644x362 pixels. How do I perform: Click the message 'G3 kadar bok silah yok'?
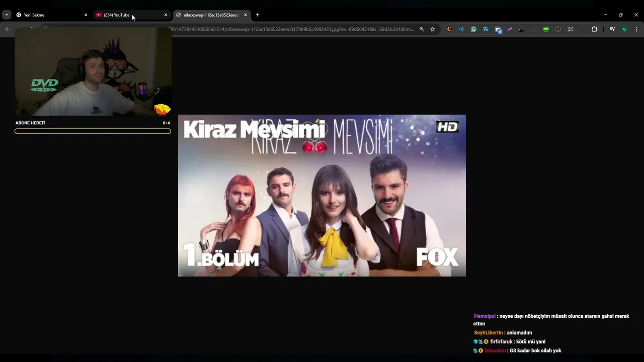(535, 351)
